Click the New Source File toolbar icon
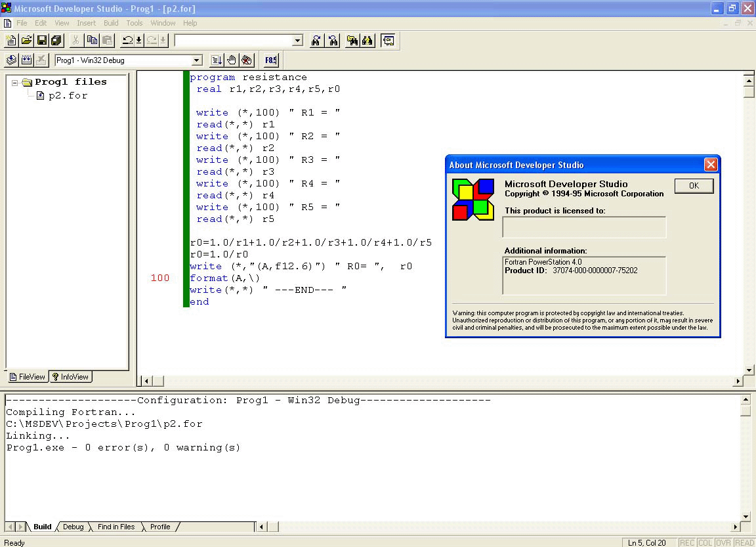 click(x=10, y=41)
